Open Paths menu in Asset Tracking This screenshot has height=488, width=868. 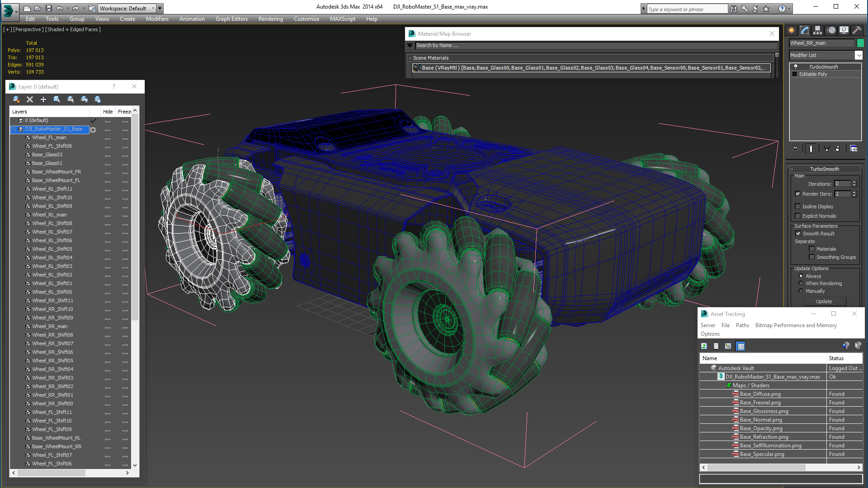tap(742, 325)
